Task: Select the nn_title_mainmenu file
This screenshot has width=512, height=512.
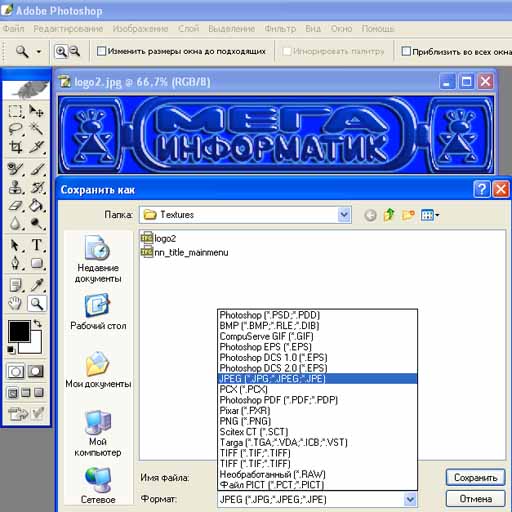Action: click(185, 252)
